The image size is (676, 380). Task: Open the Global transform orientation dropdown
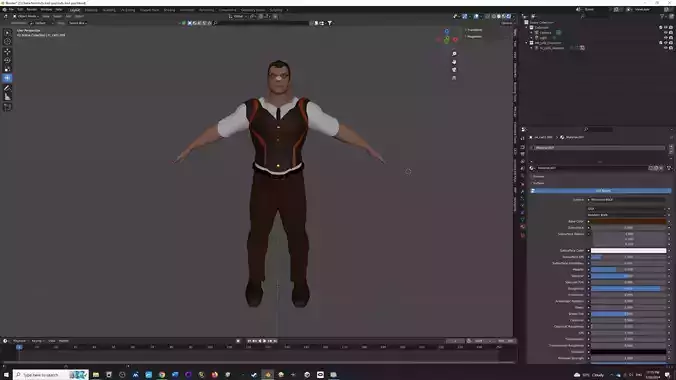coord(238,16)
